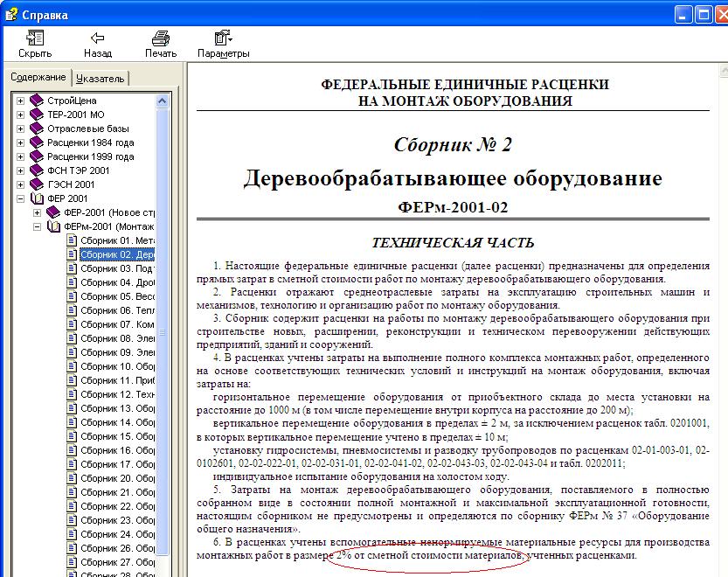Click the document pane scroll up arrow
The width and height of the screenshot is (728, 577).
tap(724, 71)
